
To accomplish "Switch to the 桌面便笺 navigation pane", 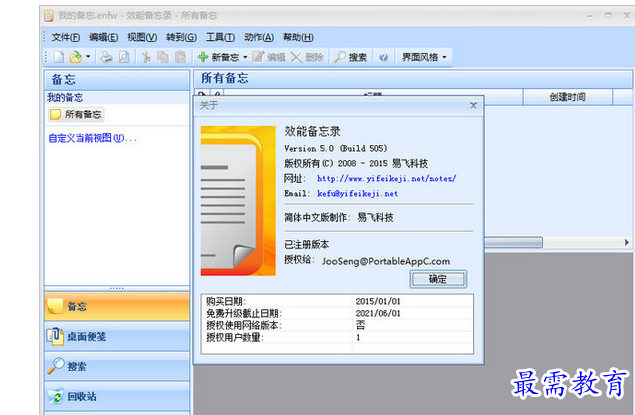I will tap(117, 336).
